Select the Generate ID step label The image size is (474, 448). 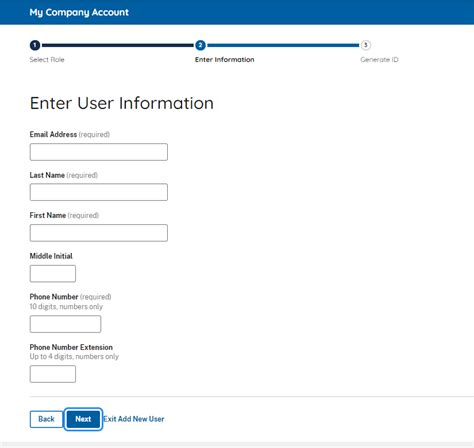(379, 60)
